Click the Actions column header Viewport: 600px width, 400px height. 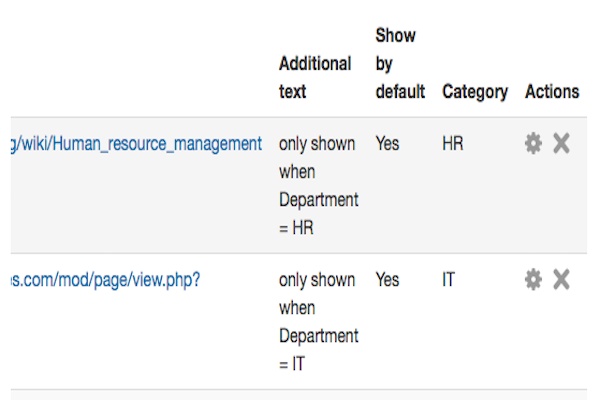click(x=551, y=91)
